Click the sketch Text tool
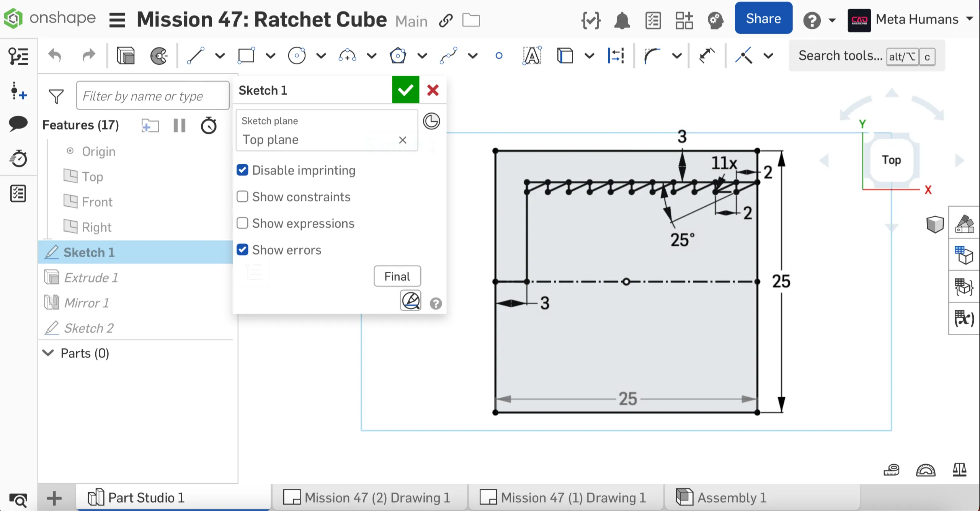The height and width of the screenshot is (511, 980). 532,56
